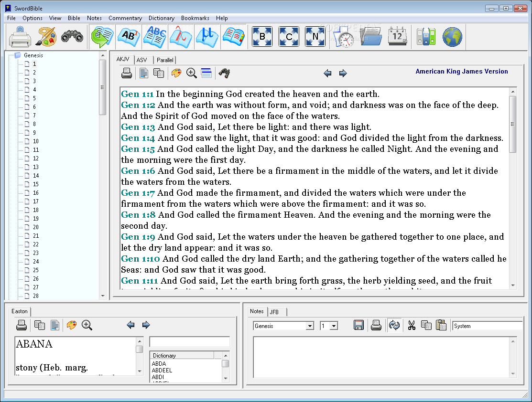
Task: Click the Gen 1:10 verse reference
Action: [x=141, y=259]
